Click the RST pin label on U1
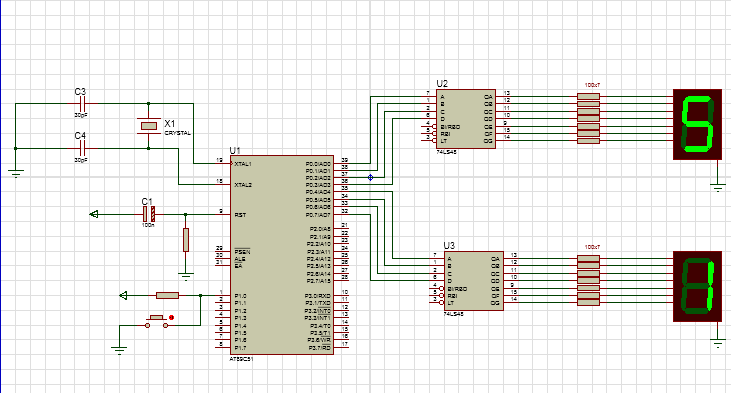Image resolution: width=731 pixels, height=393 pixels. point(240,215)
